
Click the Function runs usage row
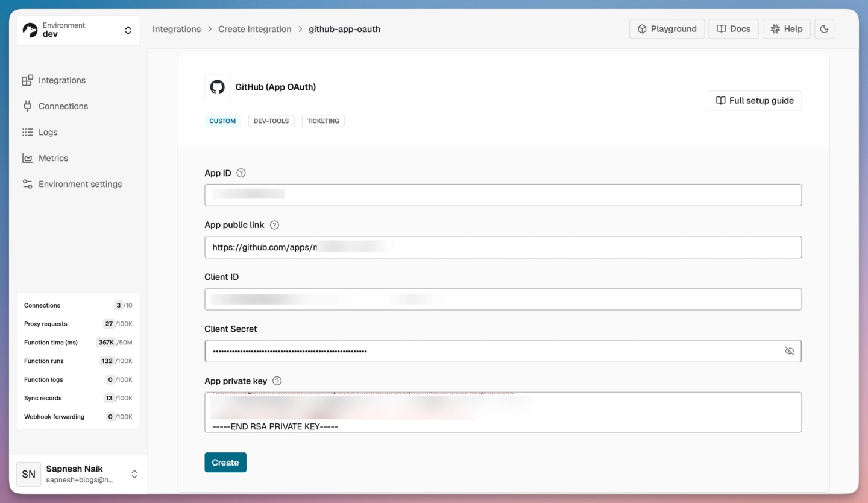[78, 361]
